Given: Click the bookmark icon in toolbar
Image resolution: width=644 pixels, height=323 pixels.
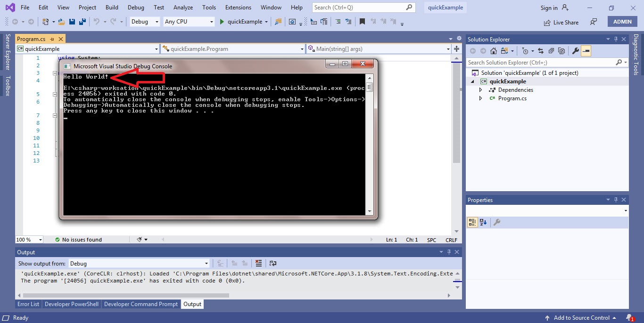Looking at the screenshot, I should (362, 22).
